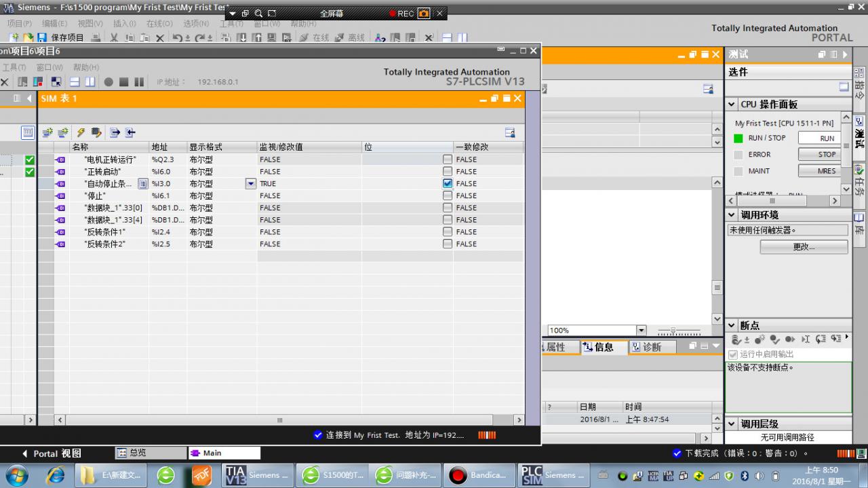Collapse the 测试 task card arrow
The image size is (868, 488).
coord(845,54)
